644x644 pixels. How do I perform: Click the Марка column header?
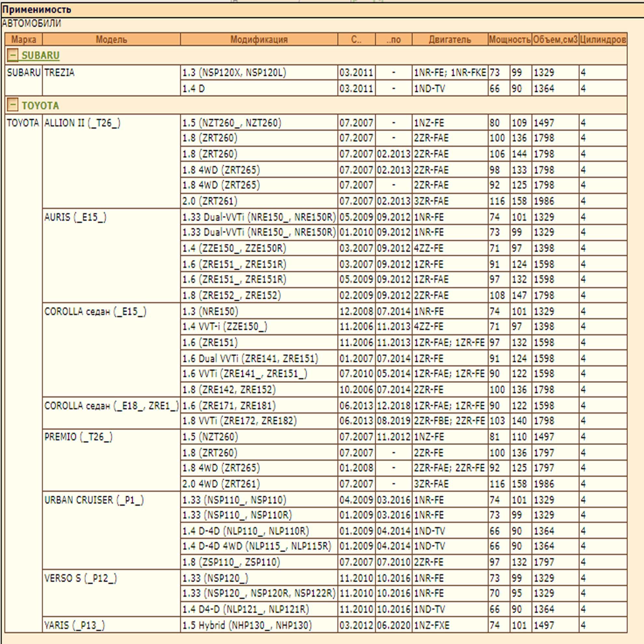click(x=24, y=39)
